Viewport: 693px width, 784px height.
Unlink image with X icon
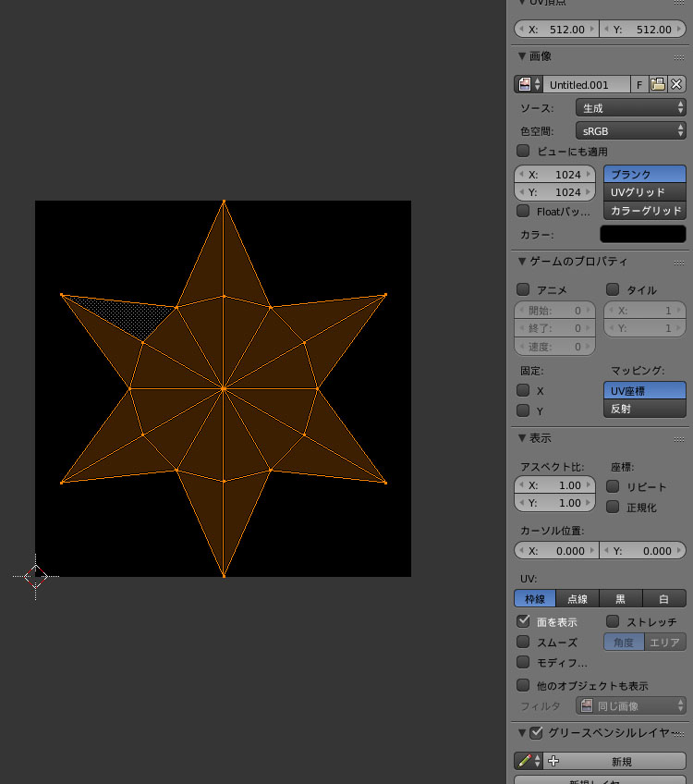tap(676, 84)
